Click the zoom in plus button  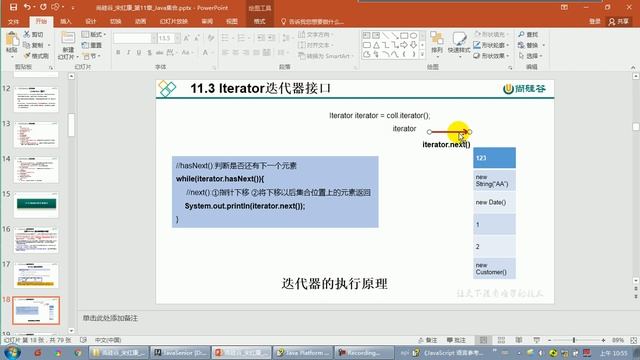(603, 340)
